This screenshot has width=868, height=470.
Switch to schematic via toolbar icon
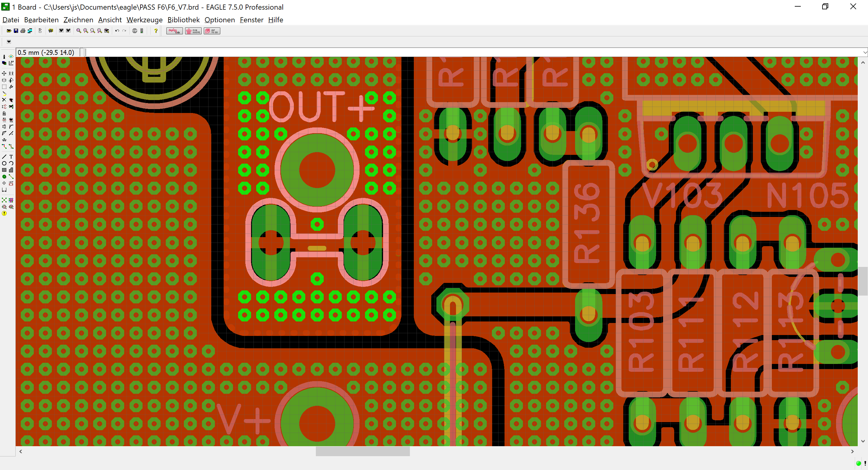click(x=40, y=31)
